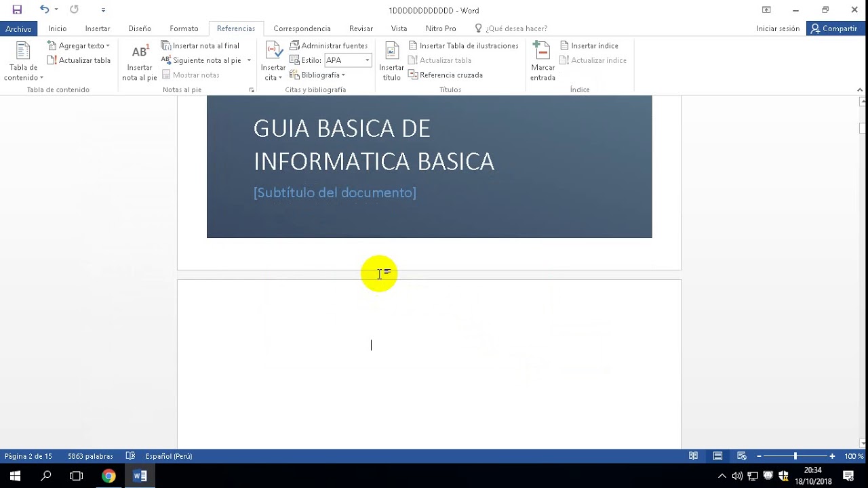Screen dimensions: 868x488
Task: Click the 100 % zoom level
Action: tap(854, 456)
